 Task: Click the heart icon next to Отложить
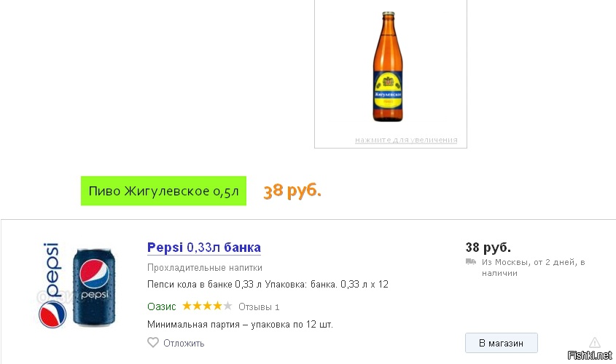point(153,343)
